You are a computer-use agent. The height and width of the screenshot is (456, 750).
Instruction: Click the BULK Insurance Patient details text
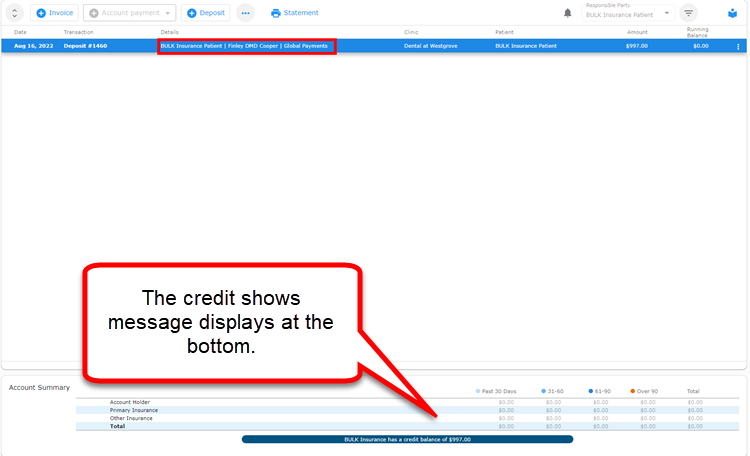pos(191,46)
